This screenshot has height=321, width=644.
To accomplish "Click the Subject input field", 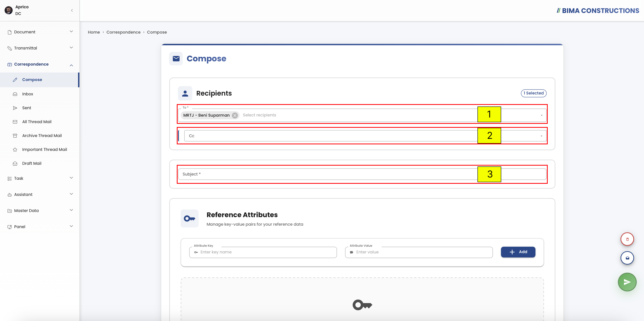I will (362, 174).
